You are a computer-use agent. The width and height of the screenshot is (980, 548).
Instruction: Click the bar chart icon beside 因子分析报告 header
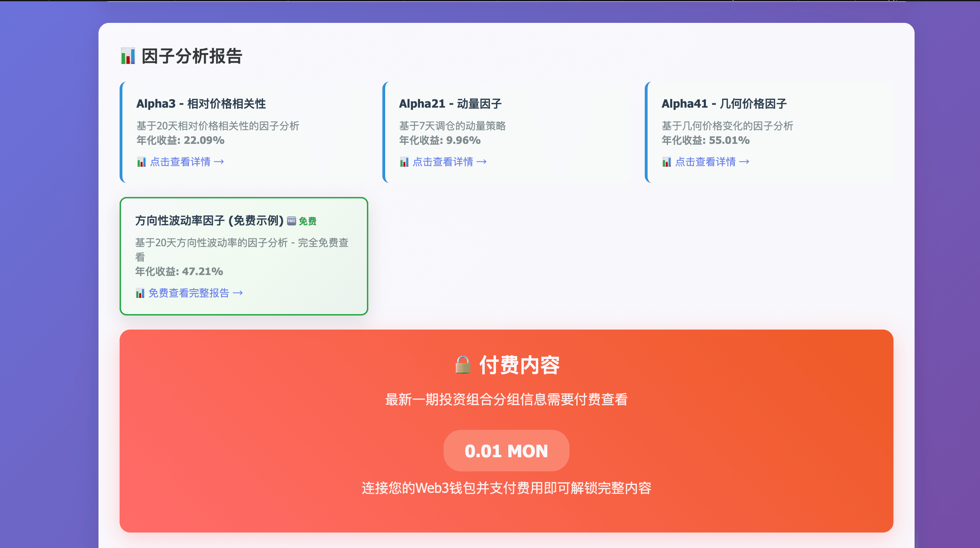pos(127,56)
